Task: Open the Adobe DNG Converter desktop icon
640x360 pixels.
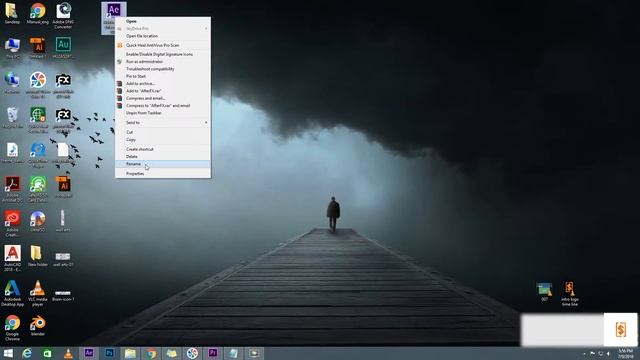Action: point(63,16)
